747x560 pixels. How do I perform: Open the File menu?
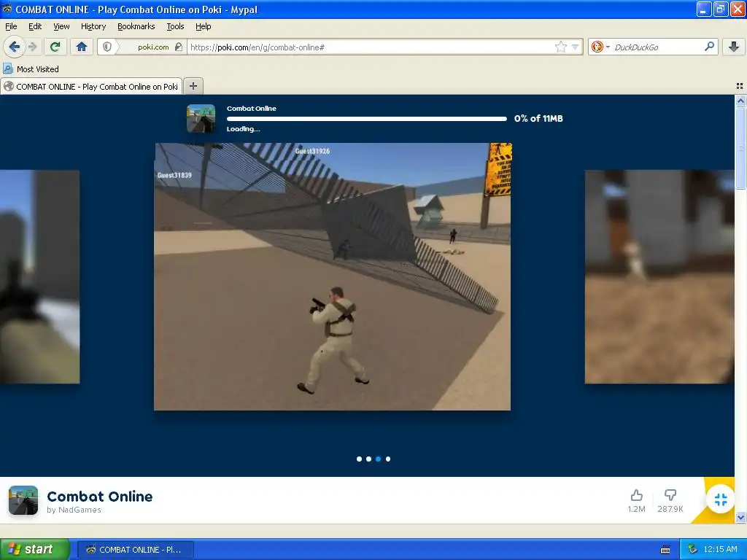(11, 26)
